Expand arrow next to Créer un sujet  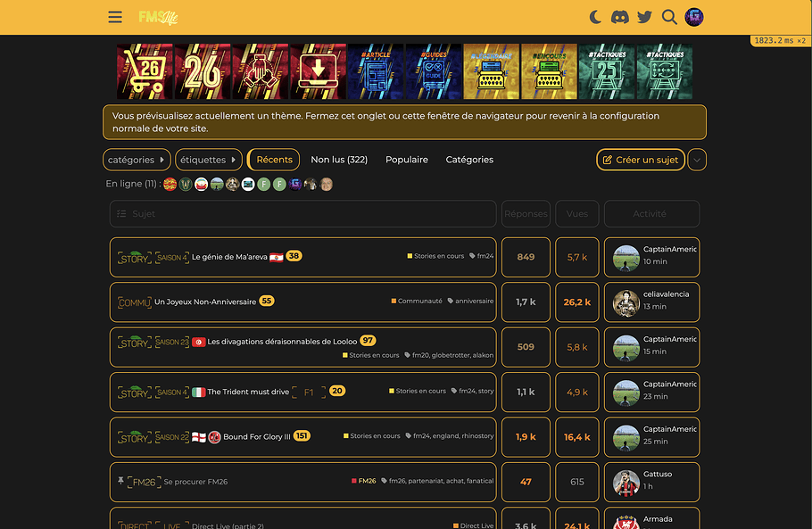click(x=698, y=160)
